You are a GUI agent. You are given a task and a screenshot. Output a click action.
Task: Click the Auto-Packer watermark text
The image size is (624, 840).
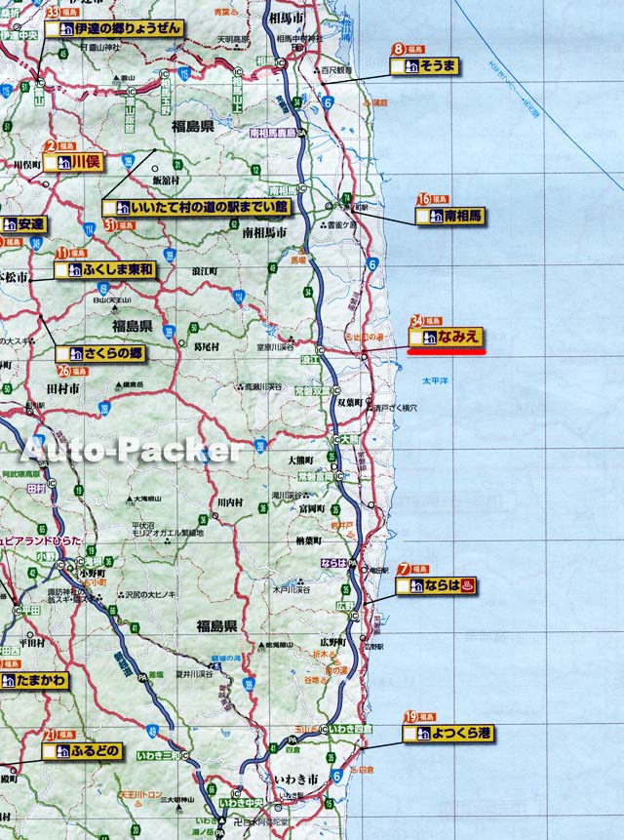131,450
